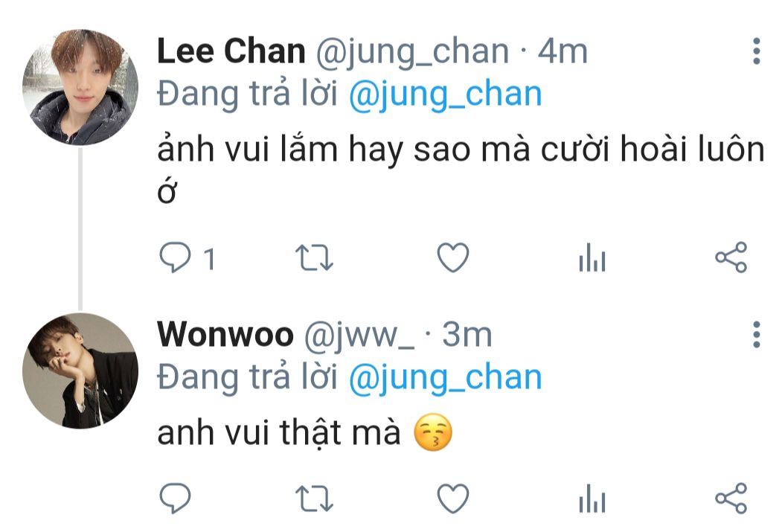
Task: Like Lee Chan's tweet about laughing
Action: click(453, 257)
